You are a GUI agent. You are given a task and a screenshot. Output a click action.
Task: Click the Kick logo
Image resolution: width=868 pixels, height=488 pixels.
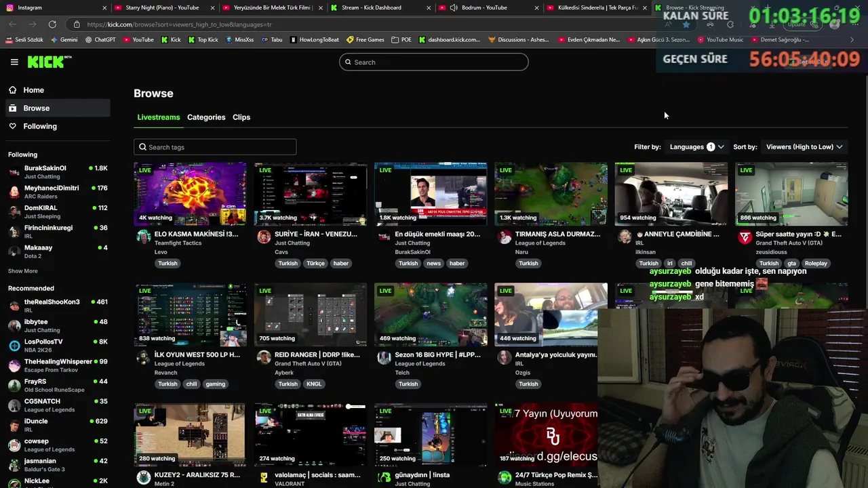tap(50, 62)
